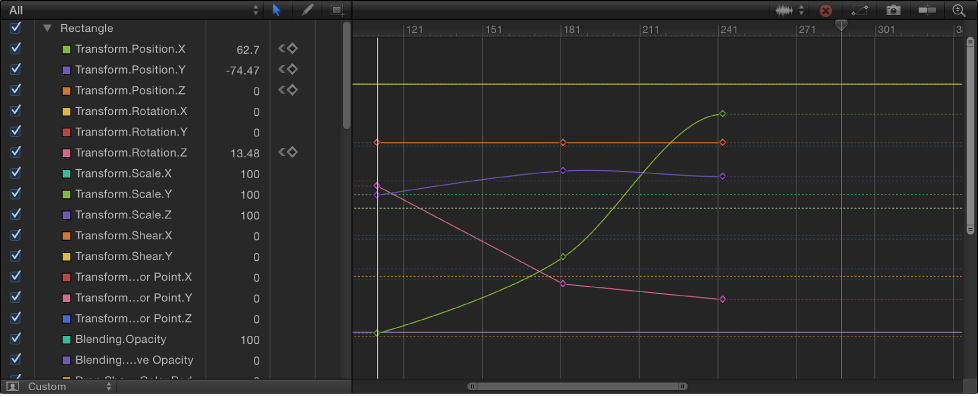Image resolution: width=978 pixels, height=396 pixels.
Task: Select the purple keyframe at frame 181
Action: point(563,170)
